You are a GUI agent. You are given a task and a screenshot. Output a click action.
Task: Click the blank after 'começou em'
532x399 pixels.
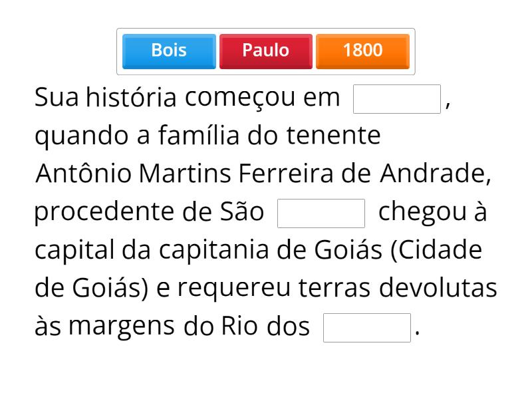tap(397, 99)
